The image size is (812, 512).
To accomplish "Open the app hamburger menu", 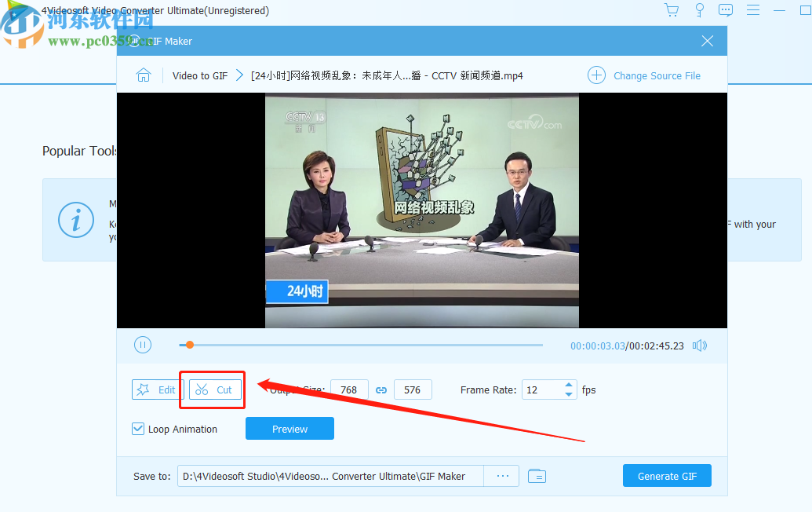I will [x=752, y=10].
